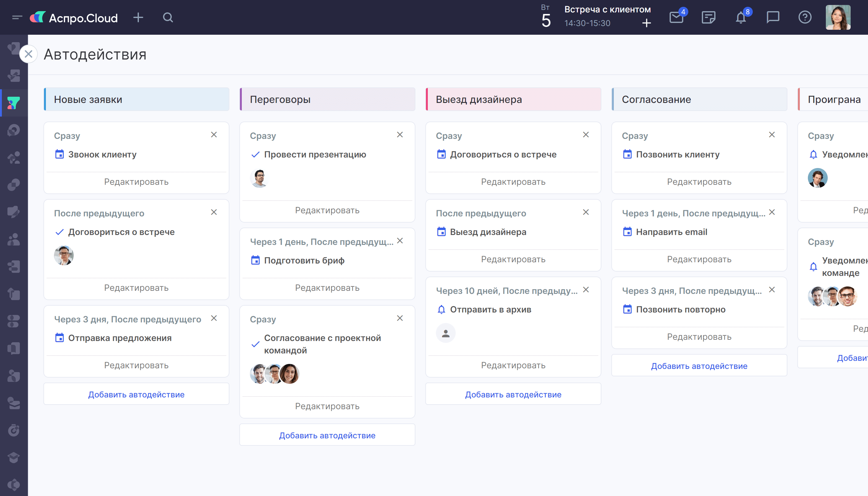Add auto-action to Новые заявки column
Viewport: 868px width, 496px height.
point(136,394)
